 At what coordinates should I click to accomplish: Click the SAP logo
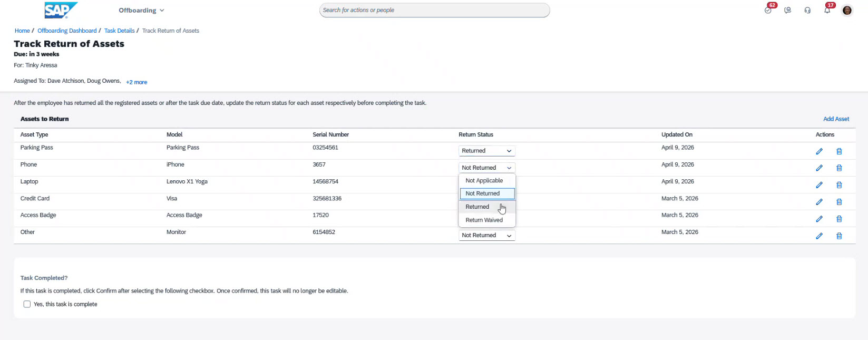click(x=60, y=10)
